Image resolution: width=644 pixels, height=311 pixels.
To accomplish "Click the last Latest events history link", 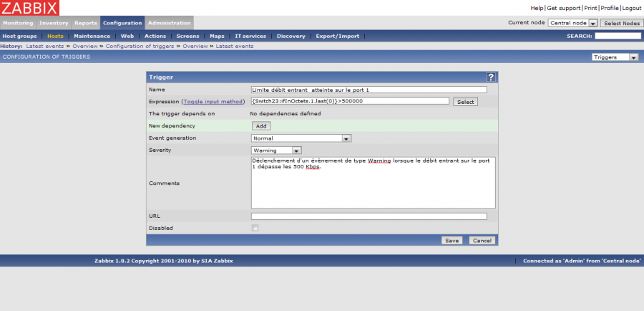I will pyautogui.click(x=235, y=46).
